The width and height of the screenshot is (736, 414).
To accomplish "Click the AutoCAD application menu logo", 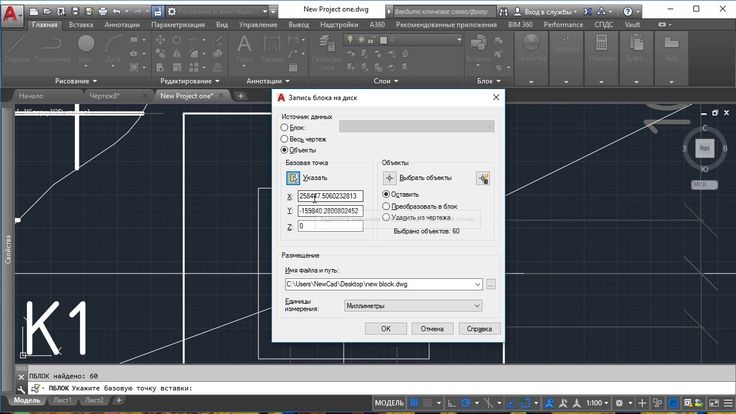I will click(x=11, y=14).
